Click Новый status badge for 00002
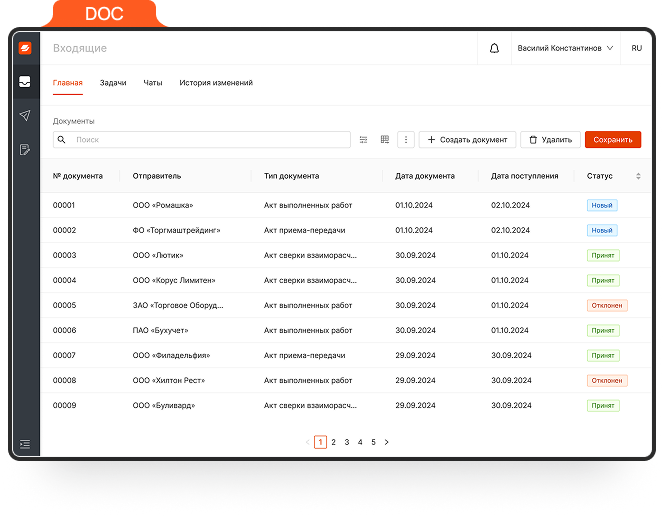 tap(602, 230)
